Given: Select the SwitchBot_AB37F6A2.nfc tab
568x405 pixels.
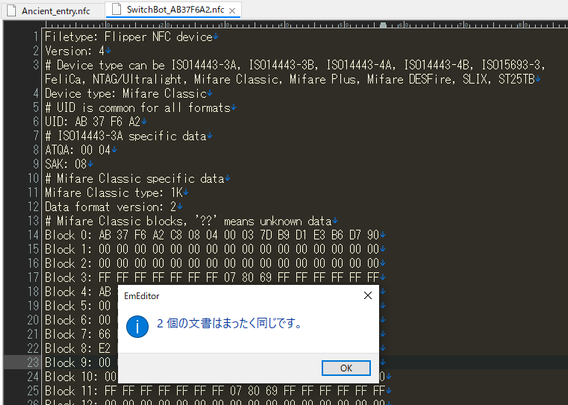Looking at the screenshot, I should [x=175, y=10].
